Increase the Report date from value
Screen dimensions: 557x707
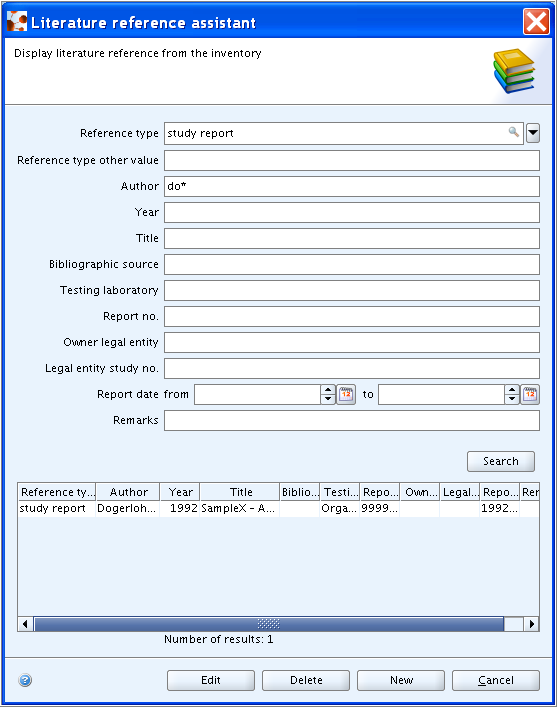pos(328,390)
